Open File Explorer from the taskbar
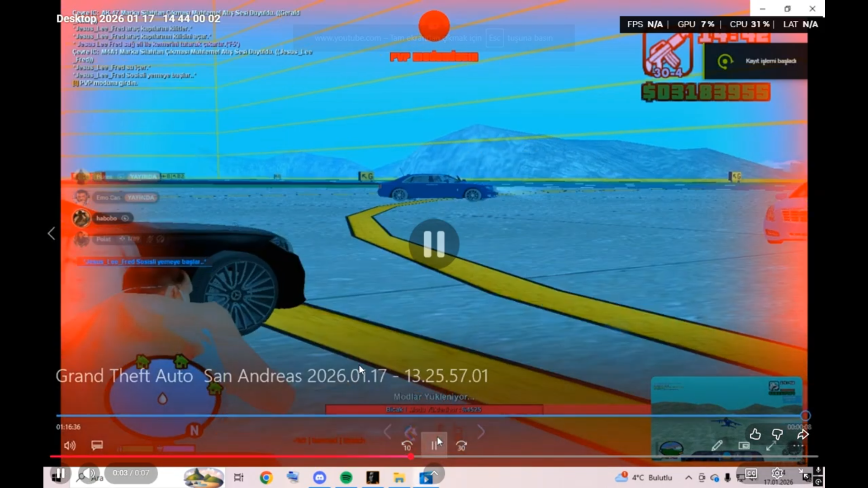 coord(399,478)
